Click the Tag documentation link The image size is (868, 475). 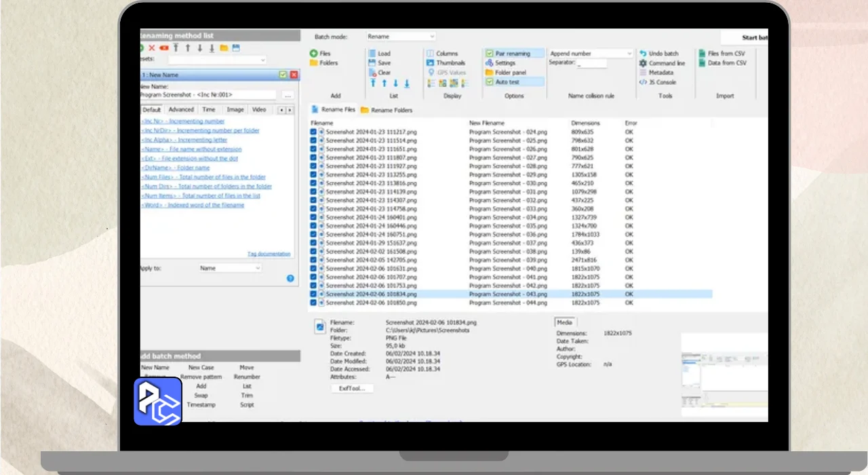pos(269,254)
